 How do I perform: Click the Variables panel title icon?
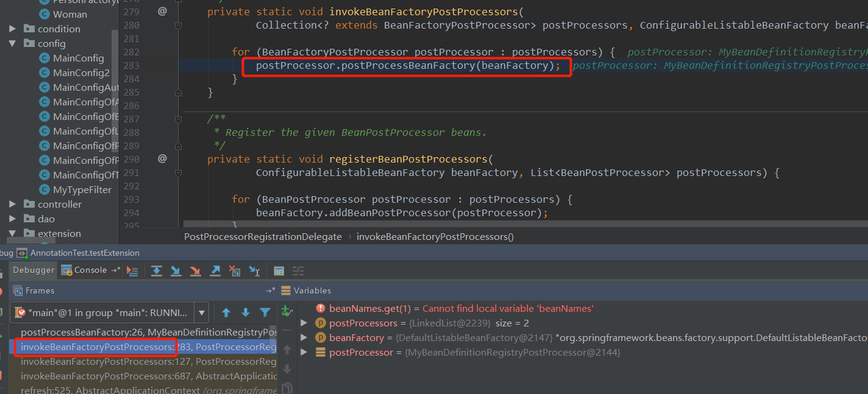coord(286,291)
